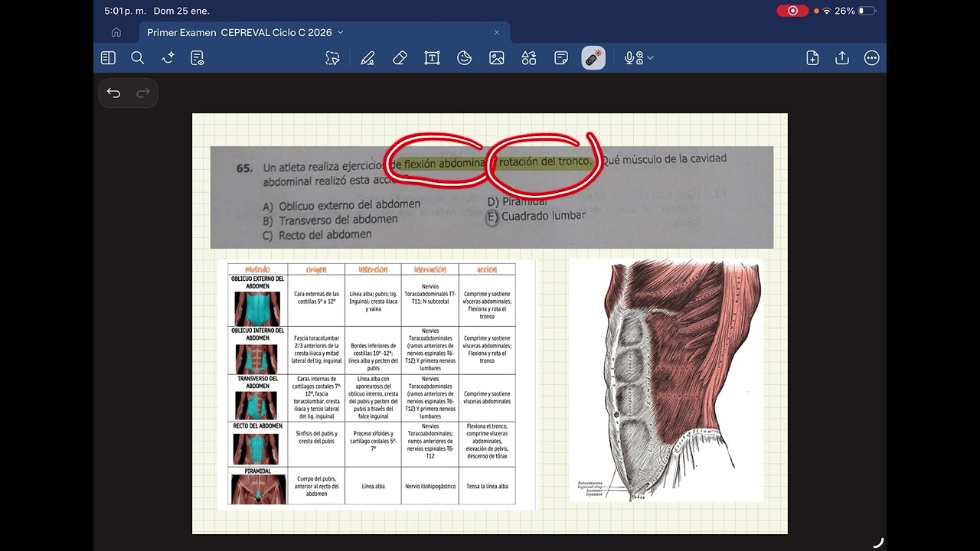Select the Eraser tool
The width and height of the screenshot is (980, 551).
point(400,58)
